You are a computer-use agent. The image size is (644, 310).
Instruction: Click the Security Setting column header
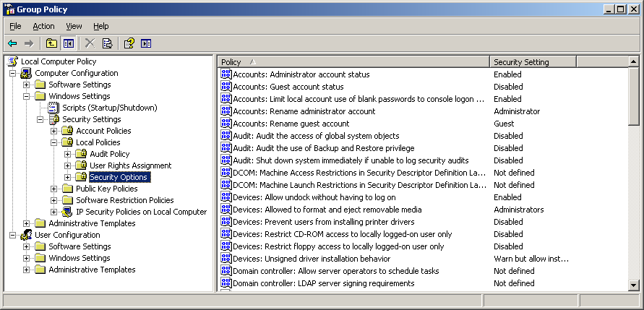pos(558,62)
